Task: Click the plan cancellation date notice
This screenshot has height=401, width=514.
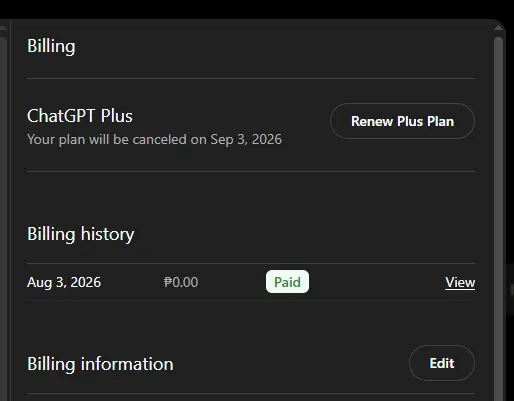Action: pyautogui.click(x=154, y=139)
